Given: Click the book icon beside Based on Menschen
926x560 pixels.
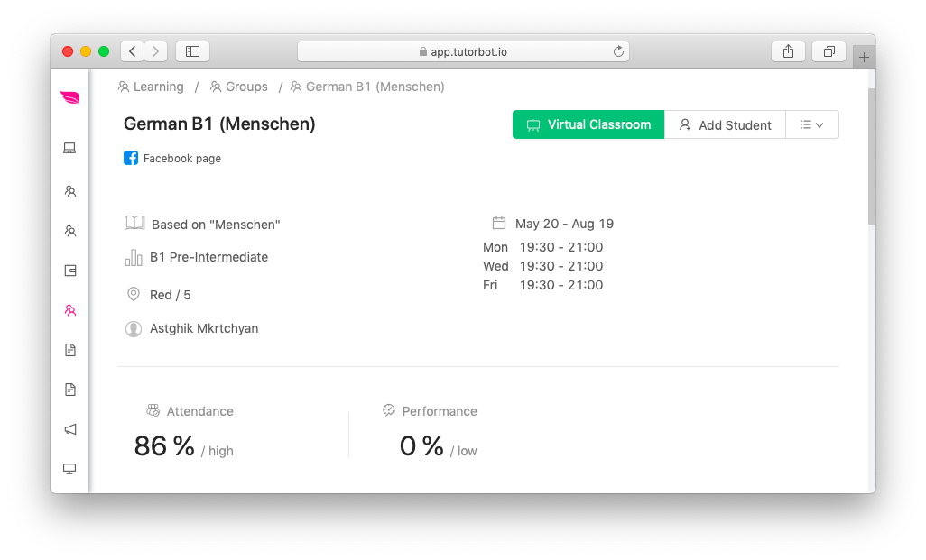Looking at the screenshot, I should pyautogui.click(x=134, y=223).
